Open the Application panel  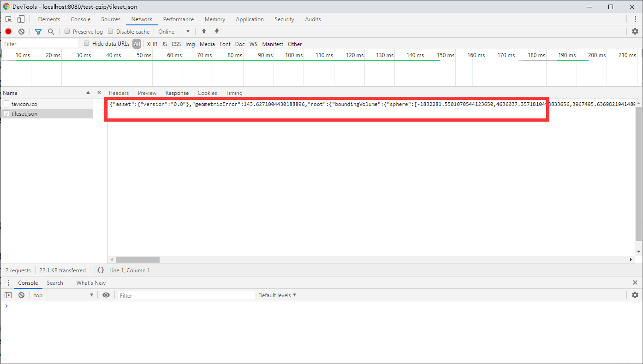tap(250, 19)
